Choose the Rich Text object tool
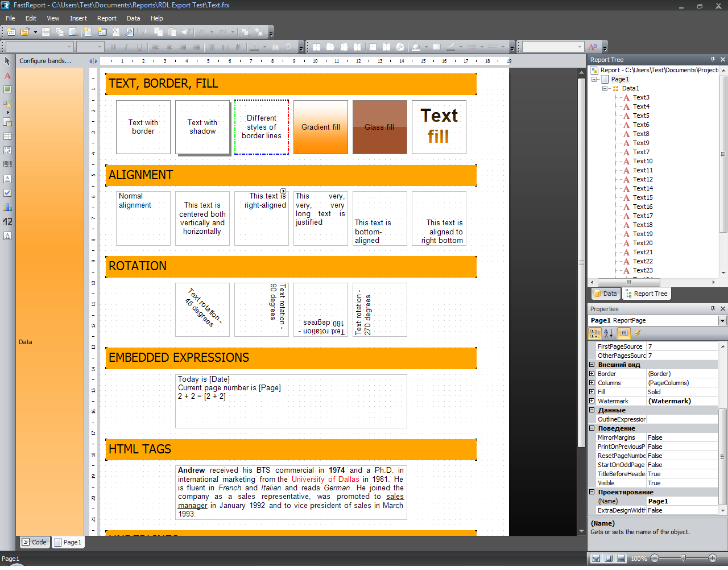This screenshot has width=728, height=570. pos(7,179)
